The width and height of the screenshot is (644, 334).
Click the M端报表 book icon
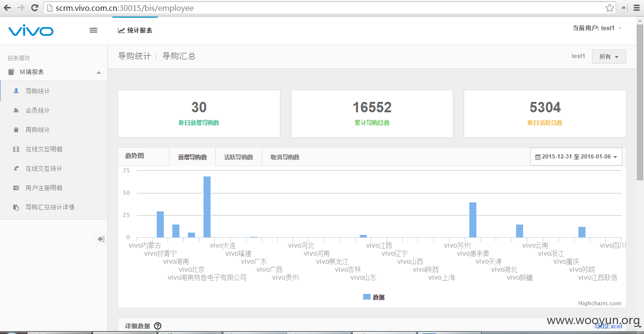coord(11,72)
